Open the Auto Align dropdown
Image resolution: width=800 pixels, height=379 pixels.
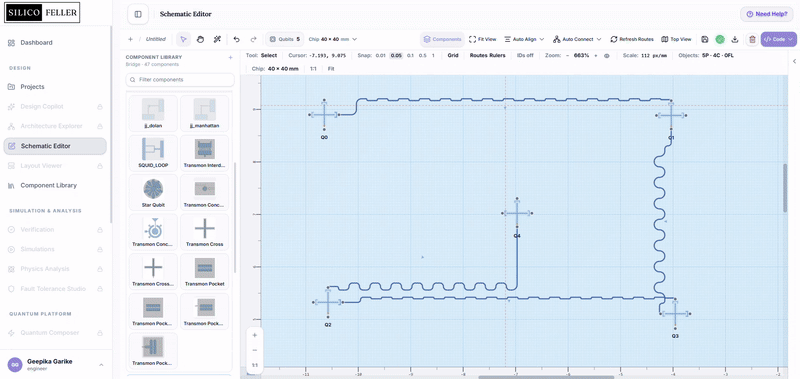pyautogui.click(x=524, y=39)
